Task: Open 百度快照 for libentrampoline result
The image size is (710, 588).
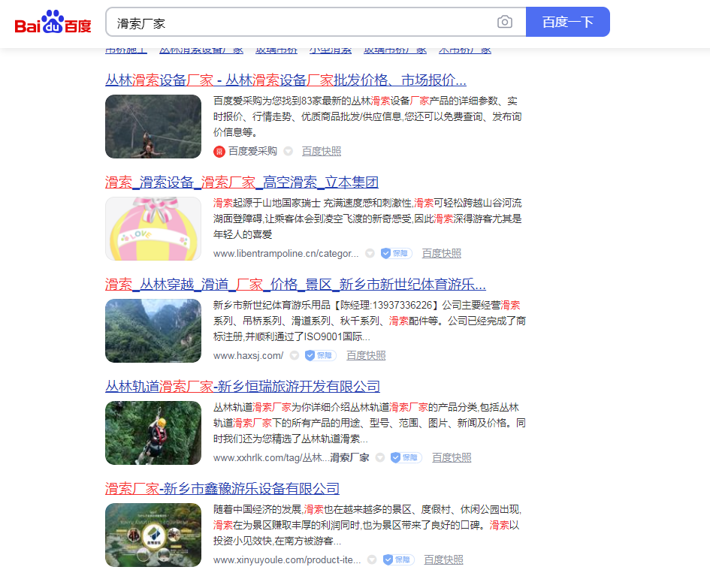Action: (442, 254)
